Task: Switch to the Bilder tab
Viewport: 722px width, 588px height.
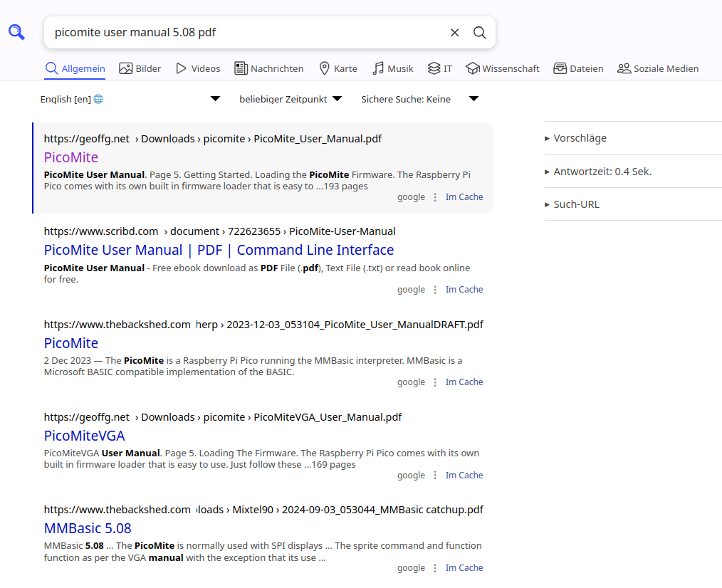Action: click(140, 68)
